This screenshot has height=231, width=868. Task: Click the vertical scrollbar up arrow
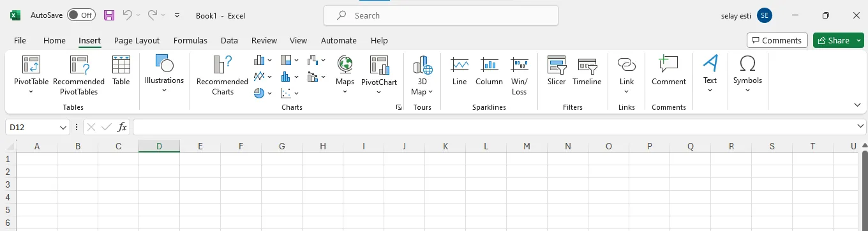pos(864,146)
